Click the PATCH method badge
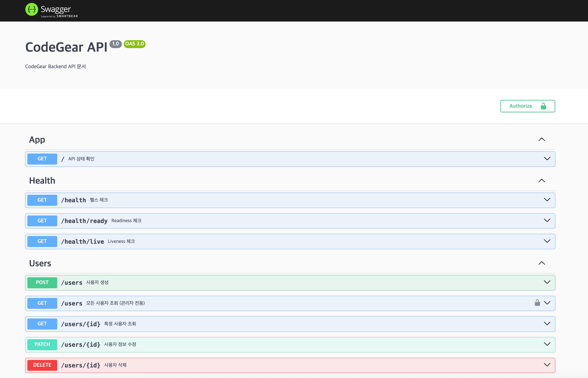This screenshot has width=588, height=378. tap(42, 344)
